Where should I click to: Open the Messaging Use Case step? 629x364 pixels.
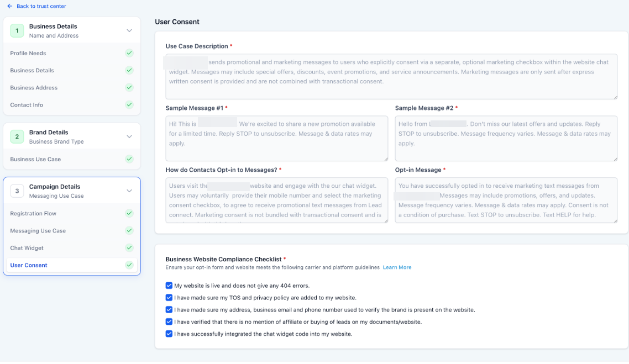coord(38,231)
